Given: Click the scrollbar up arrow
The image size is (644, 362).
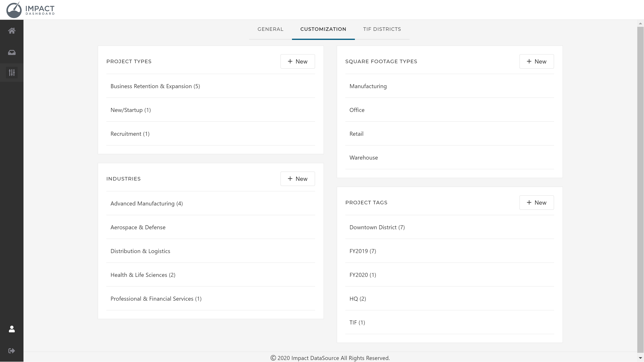Looking at the screenshot, I should (x=640, y=23).
